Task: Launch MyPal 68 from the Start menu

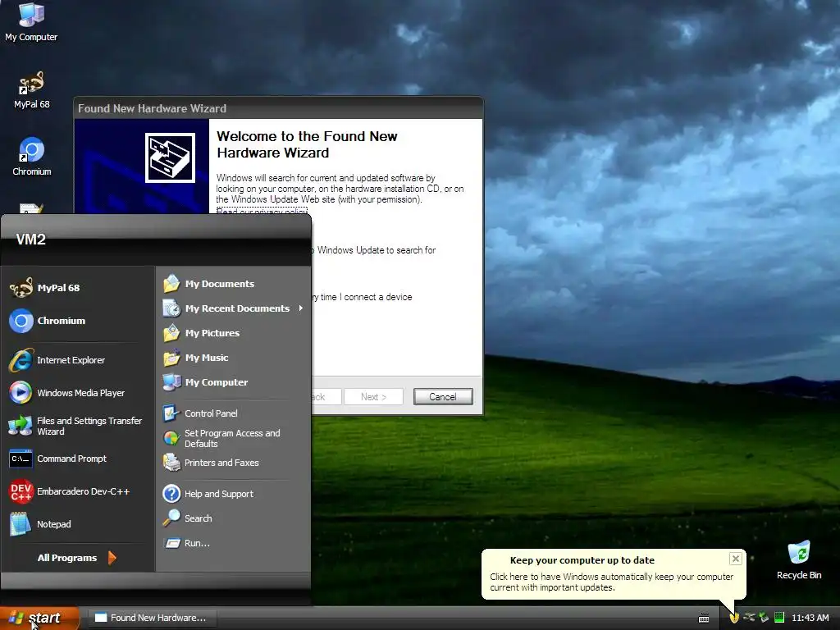Action: coord(78,288)
